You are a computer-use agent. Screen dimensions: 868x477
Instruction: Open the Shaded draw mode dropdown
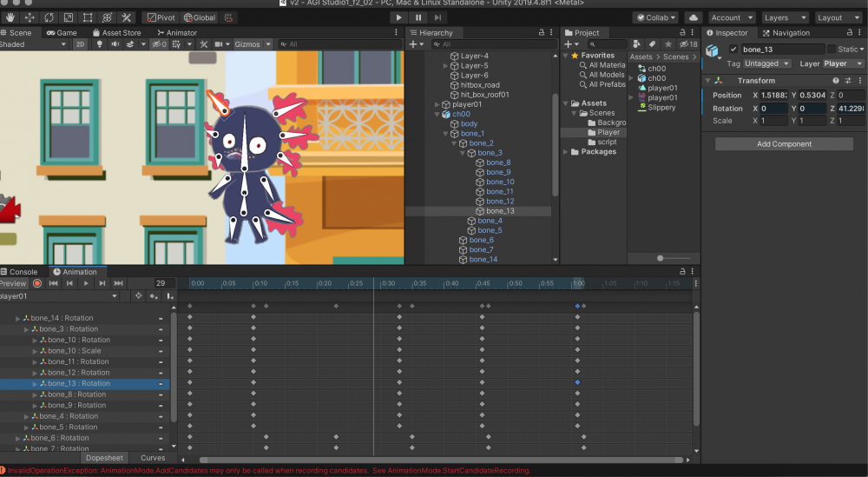pyautogui.click(x=33, y=44)
